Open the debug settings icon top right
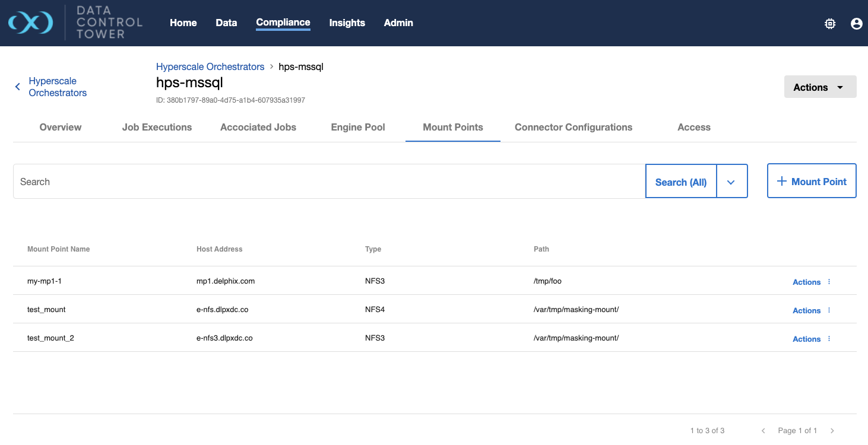The height and width of the screenshot is (445, 868). 829,23
